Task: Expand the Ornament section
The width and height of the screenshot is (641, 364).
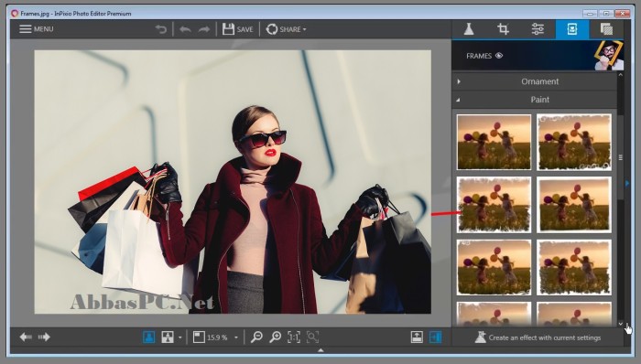Action: [535, 81]
